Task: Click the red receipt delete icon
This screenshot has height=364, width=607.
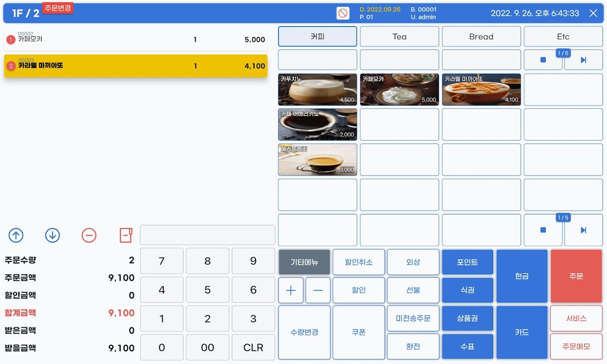Action: (126, 235)
